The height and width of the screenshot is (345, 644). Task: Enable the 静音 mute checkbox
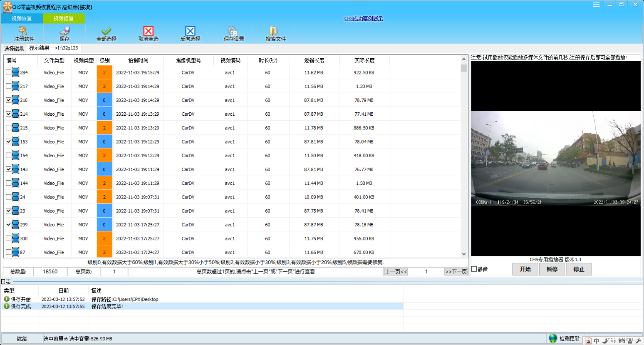click(x=474, y=269)
